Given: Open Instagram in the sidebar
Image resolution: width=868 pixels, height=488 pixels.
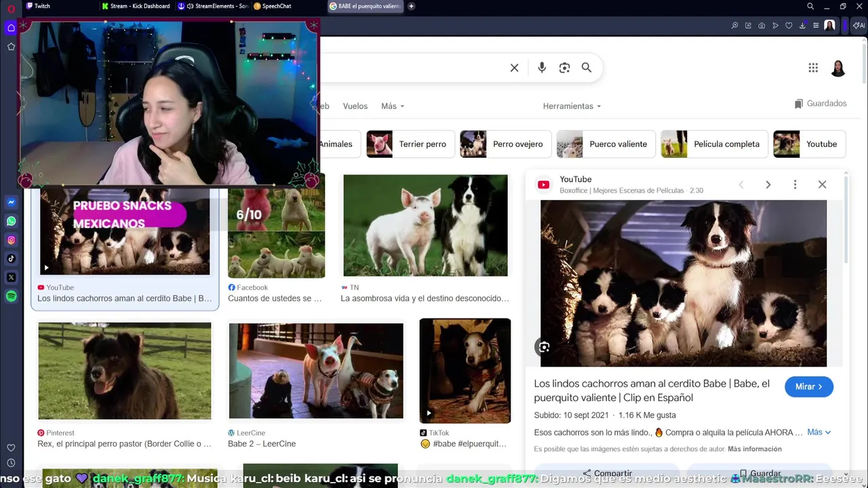Looking at the screenshot, I should pos(11,240).
